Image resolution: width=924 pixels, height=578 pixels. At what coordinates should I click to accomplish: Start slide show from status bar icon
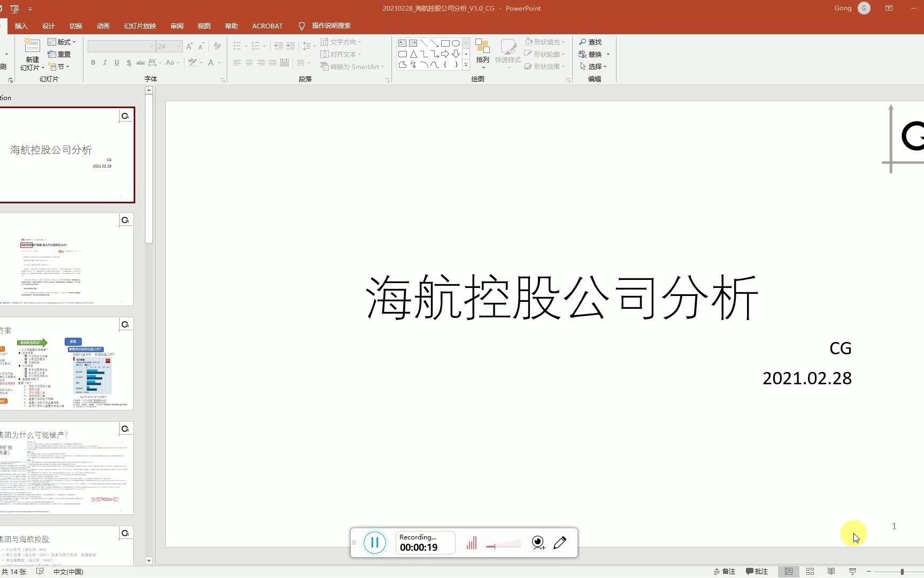point(852,572)
